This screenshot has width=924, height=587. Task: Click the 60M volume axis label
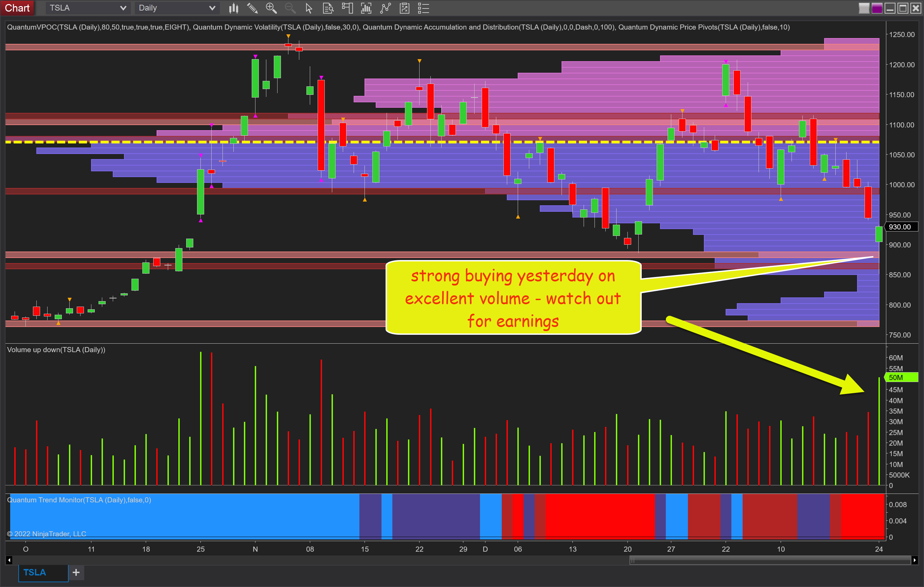[896, 358]
